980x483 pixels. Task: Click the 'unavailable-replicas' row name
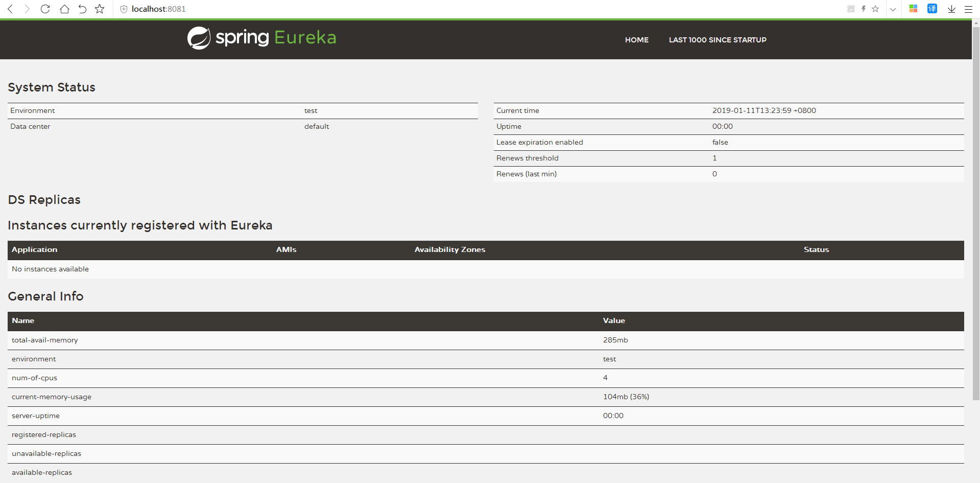tap(46, 453)
